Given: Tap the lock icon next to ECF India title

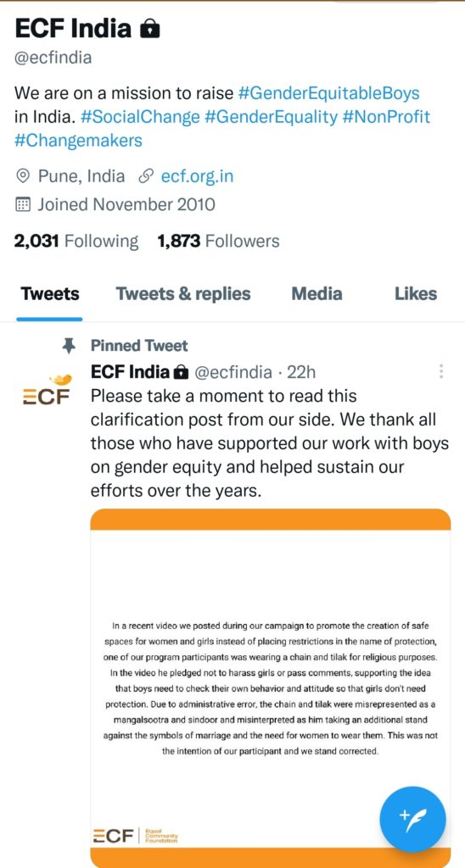Looking at the screenshot, I should (x=149, y=30).
